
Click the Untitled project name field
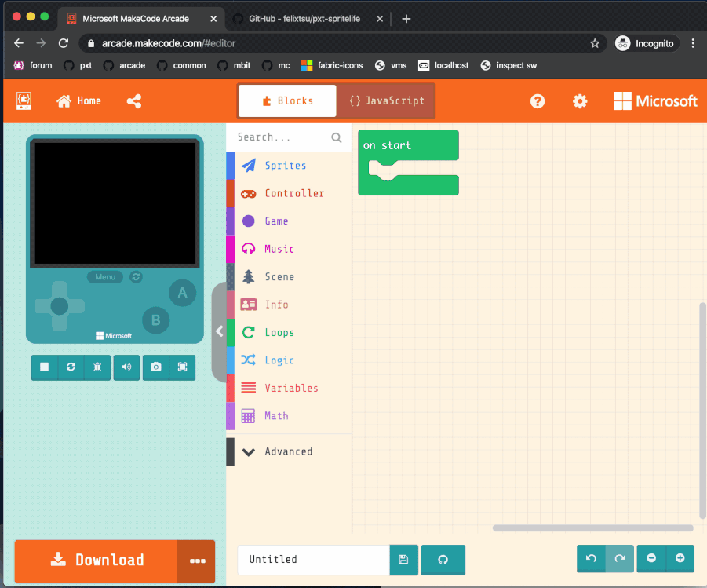313,560
